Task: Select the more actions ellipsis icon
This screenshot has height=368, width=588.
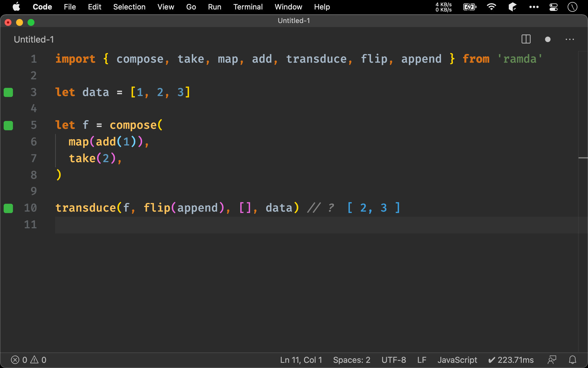Action: click(x=570, y=39)
